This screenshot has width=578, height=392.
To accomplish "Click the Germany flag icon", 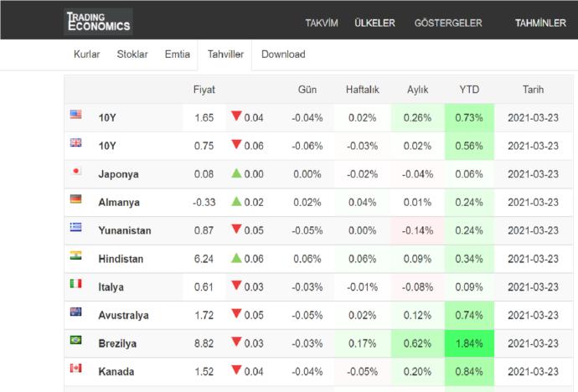I will [x=76, y=199].
